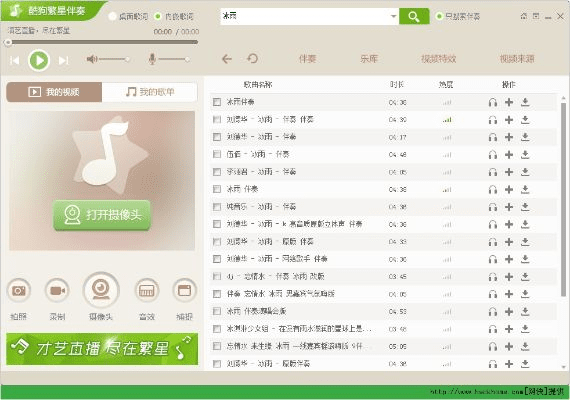Switch to the 伴奏 tab
The height and width of the screenshot is (400, 570).
[308, 59]
